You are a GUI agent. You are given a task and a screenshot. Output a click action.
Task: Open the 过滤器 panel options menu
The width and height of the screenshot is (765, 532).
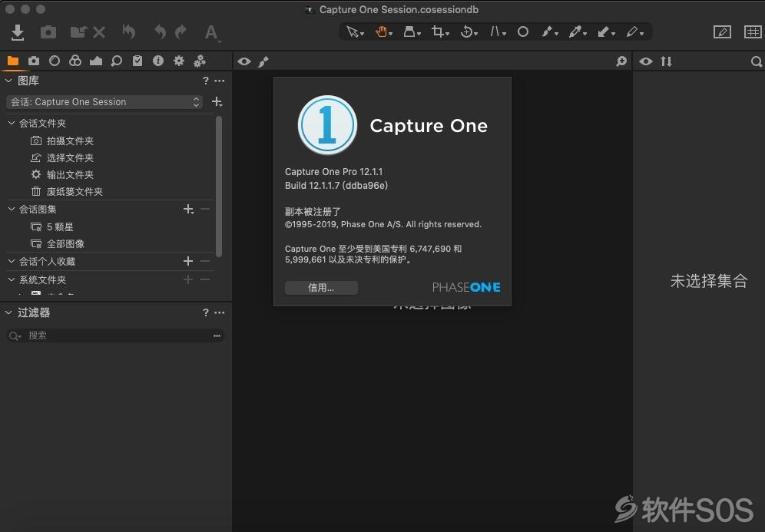click(x=220, y=312)
